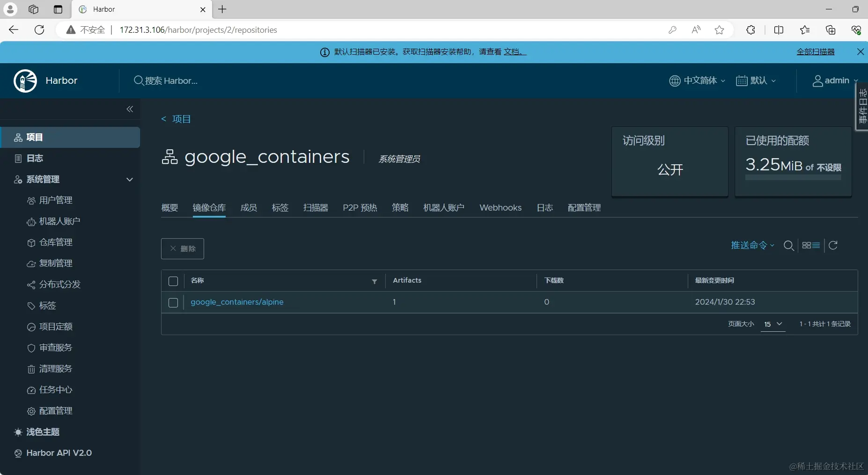Open the tab actions menu icon
Viewport: 868px width, 475px height.
58,9
